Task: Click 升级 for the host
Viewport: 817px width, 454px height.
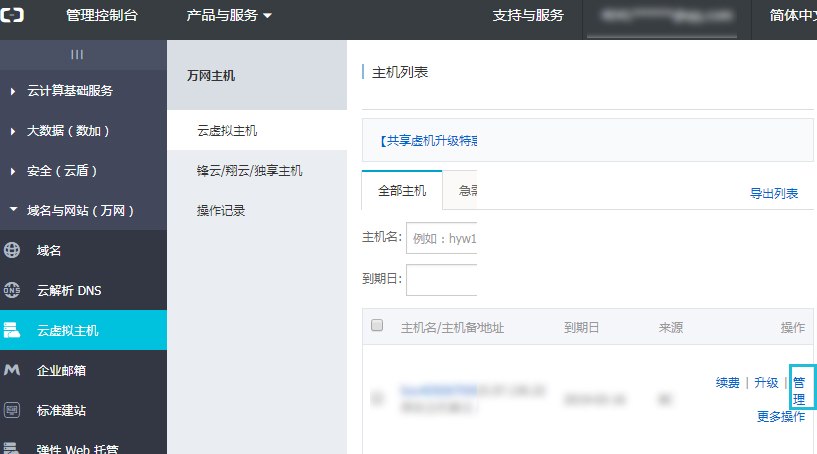Action: point(766,383)
